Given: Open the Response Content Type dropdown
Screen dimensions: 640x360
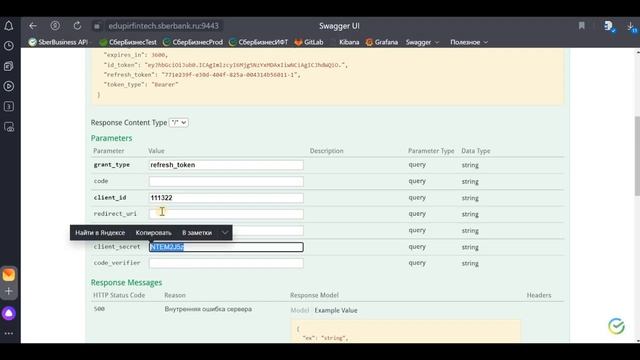Looking at the screenshot, I should (178, 122).
